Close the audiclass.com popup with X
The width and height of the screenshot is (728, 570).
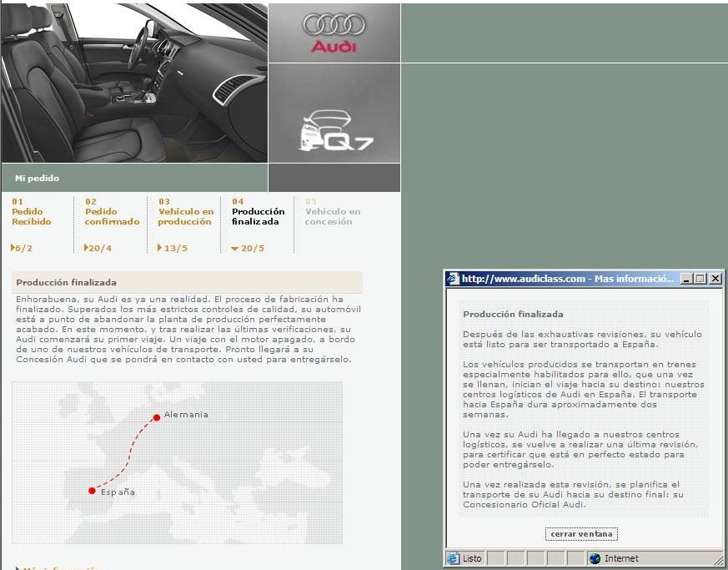715,279
